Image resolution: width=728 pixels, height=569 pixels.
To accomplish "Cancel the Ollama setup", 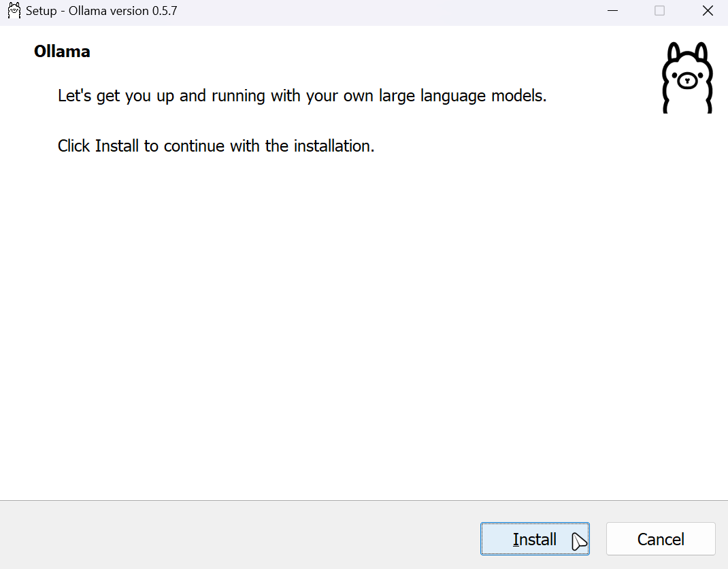I will (x=661, y=539).
